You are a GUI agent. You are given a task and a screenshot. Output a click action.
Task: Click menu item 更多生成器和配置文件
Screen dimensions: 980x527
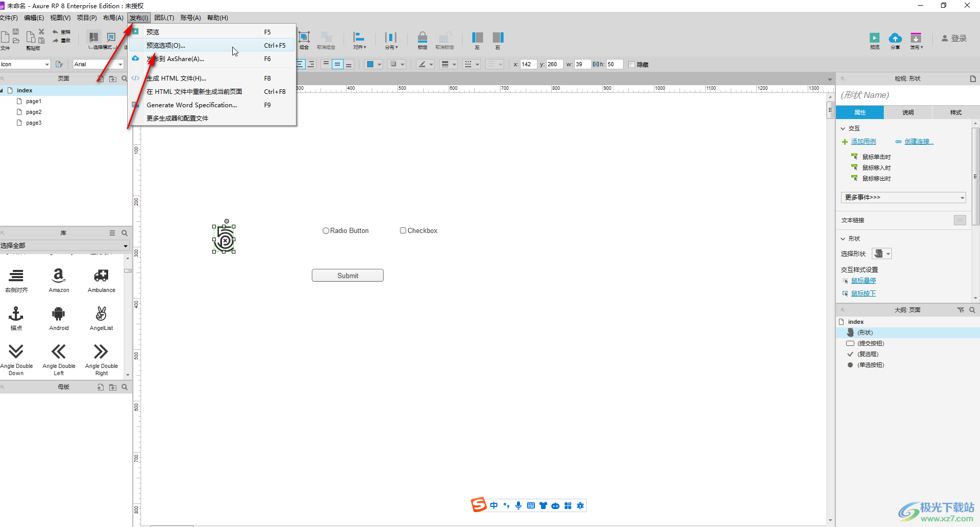[212, 119]
